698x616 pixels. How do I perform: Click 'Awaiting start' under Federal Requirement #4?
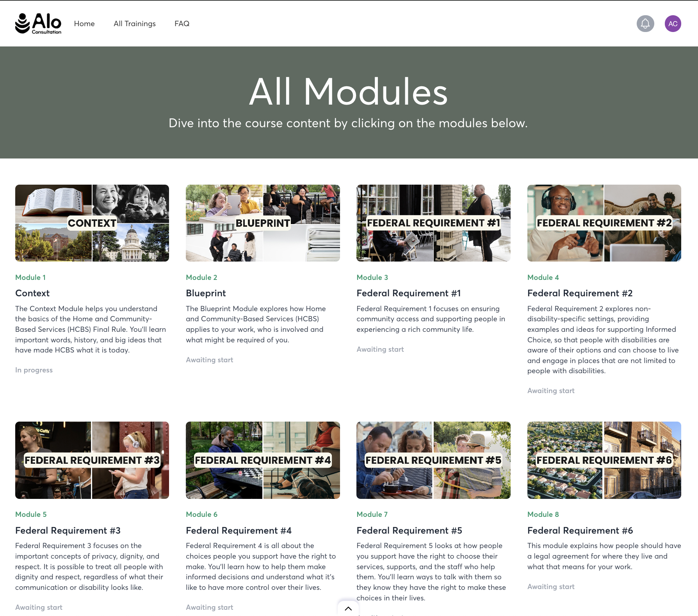(210, 607)
